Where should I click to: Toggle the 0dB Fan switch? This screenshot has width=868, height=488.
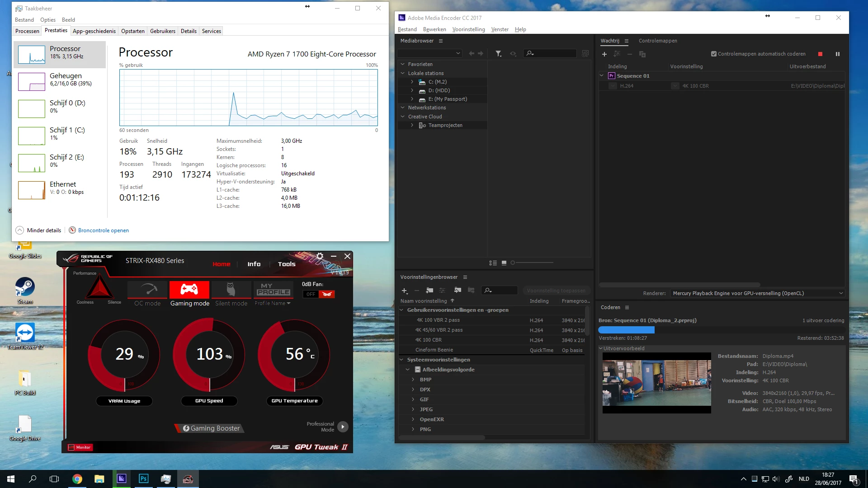tap(319, 294)
